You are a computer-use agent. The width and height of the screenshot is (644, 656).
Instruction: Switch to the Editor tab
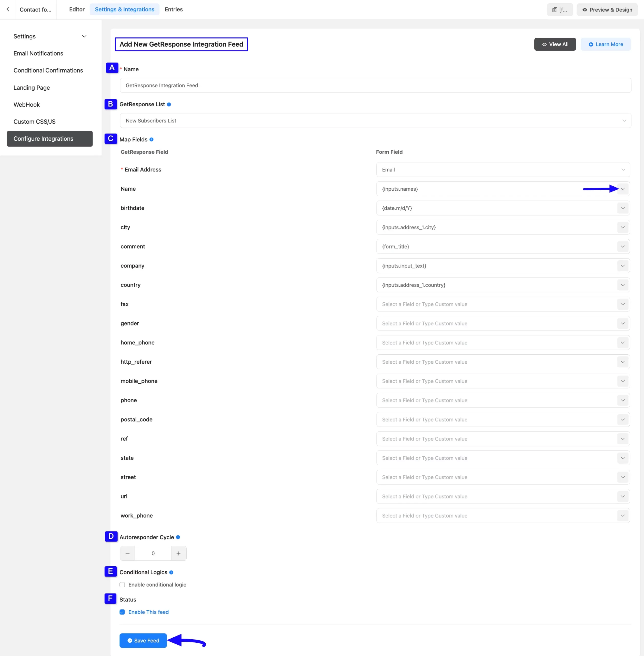[77, 9]
